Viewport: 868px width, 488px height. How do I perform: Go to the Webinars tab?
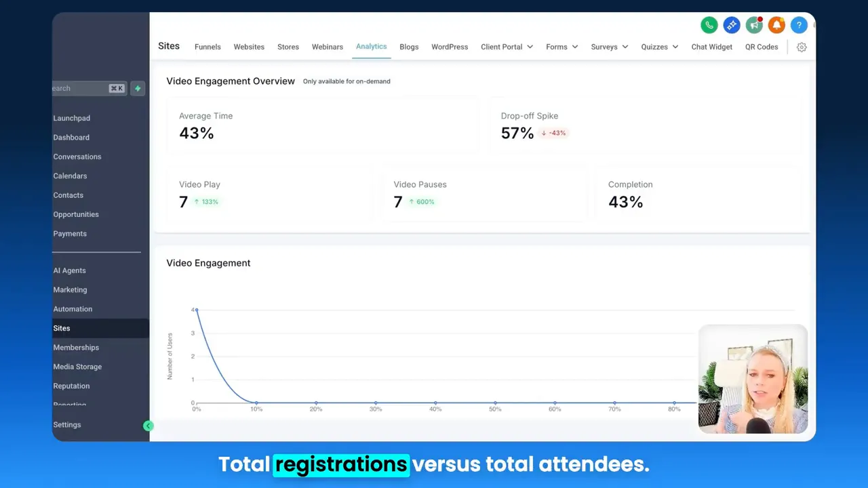(328, 46)
